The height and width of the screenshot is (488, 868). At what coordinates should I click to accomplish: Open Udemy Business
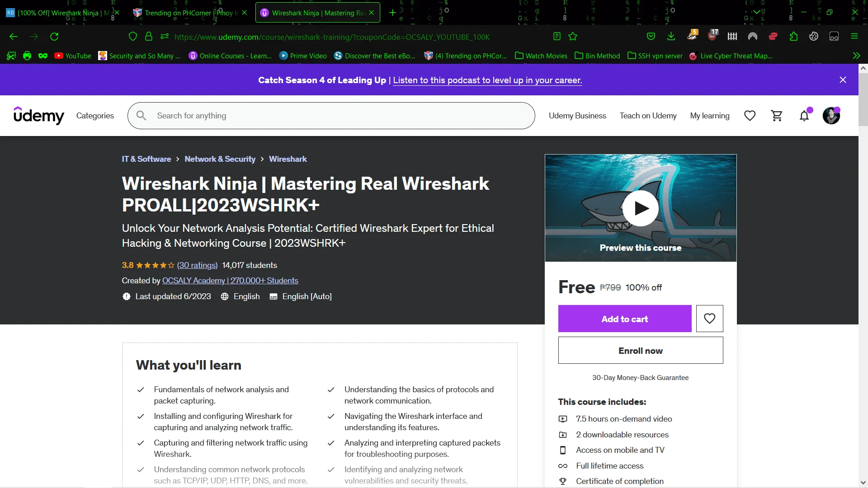coord(577,116)
